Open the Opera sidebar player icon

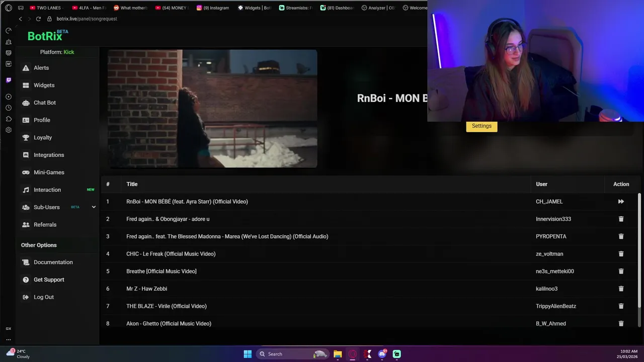(x=9, y=97)
